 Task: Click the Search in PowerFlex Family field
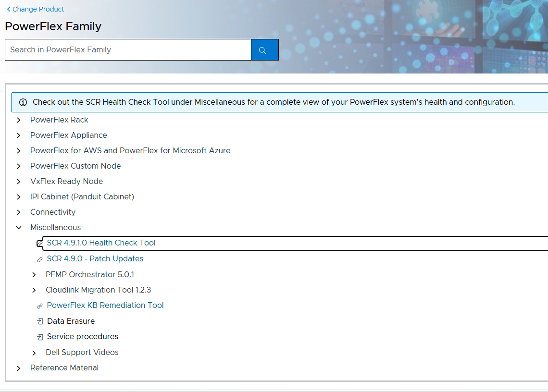tap(128, 50)
